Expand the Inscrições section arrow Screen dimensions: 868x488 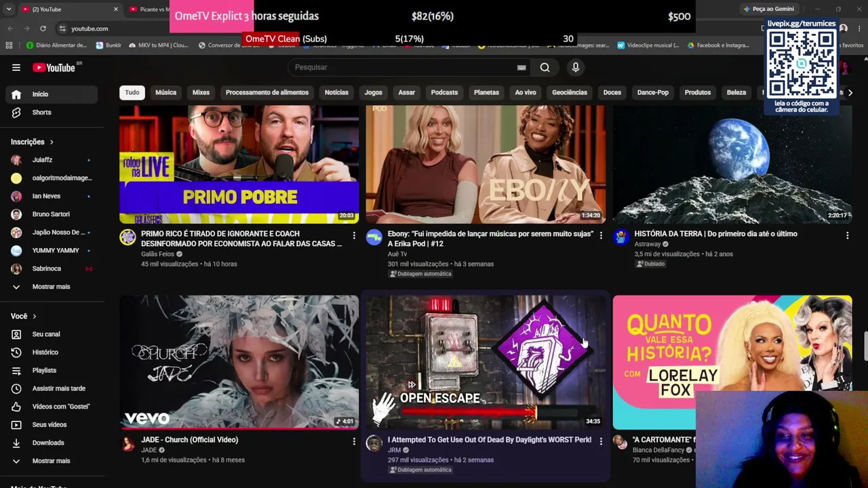click(x=52, y=142)
